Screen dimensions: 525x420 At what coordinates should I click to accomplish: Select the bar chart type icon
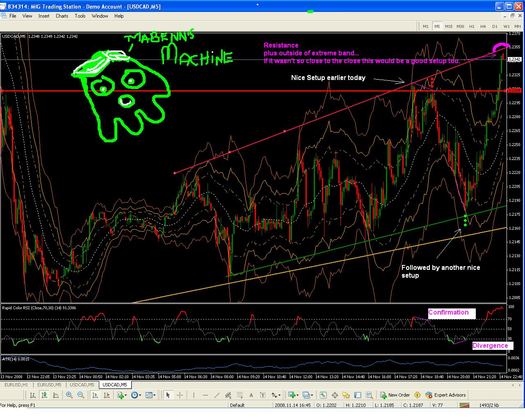point(32,395)
